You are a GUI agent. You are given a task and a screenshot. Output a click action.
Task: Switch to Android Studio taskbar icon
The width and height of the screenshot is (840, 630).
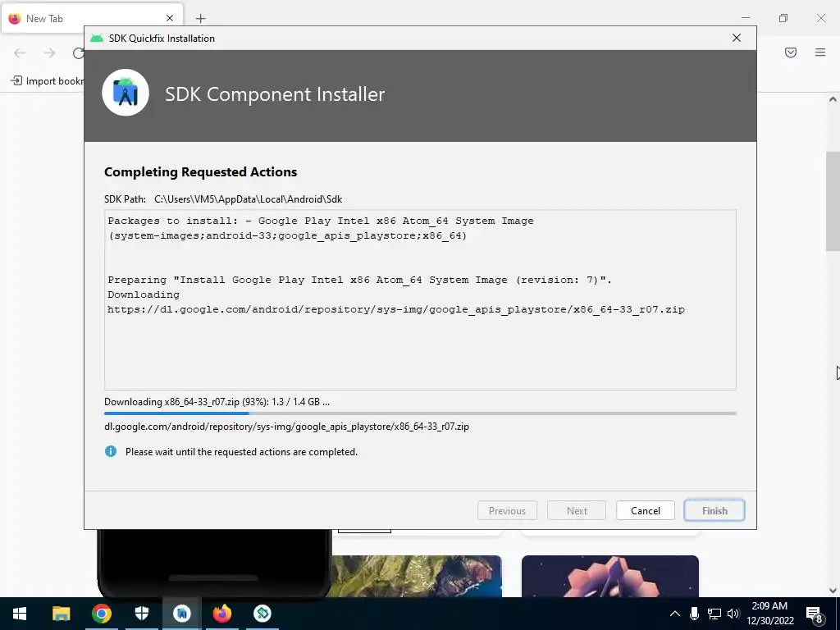click(x=181, y=614)
